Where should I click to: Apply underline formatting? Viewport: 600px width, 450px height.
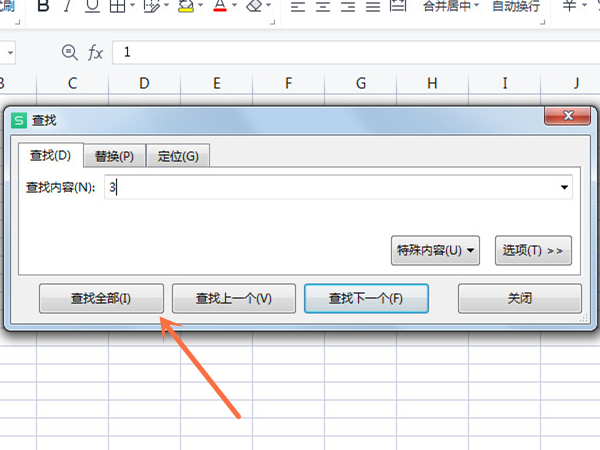coord(92,6)
